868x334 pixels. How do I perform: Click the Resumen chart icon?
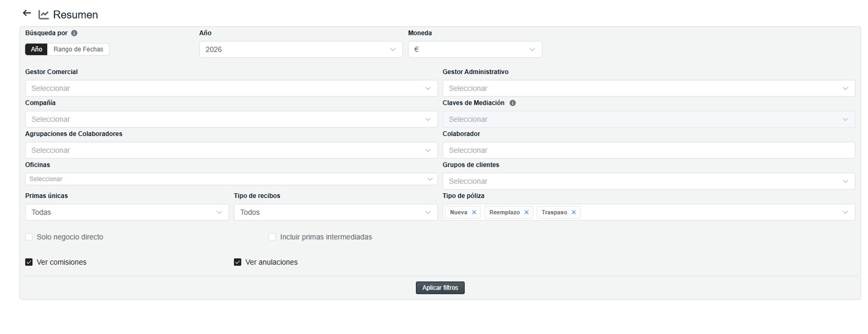click(43, 15)
